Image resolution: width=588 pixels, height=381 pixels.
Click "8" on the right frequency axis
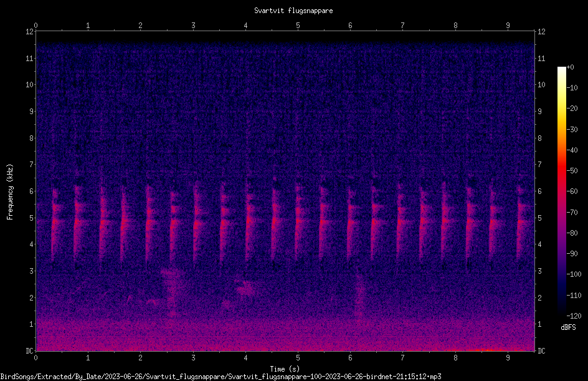pyautogui.click(x=539, y=138)
